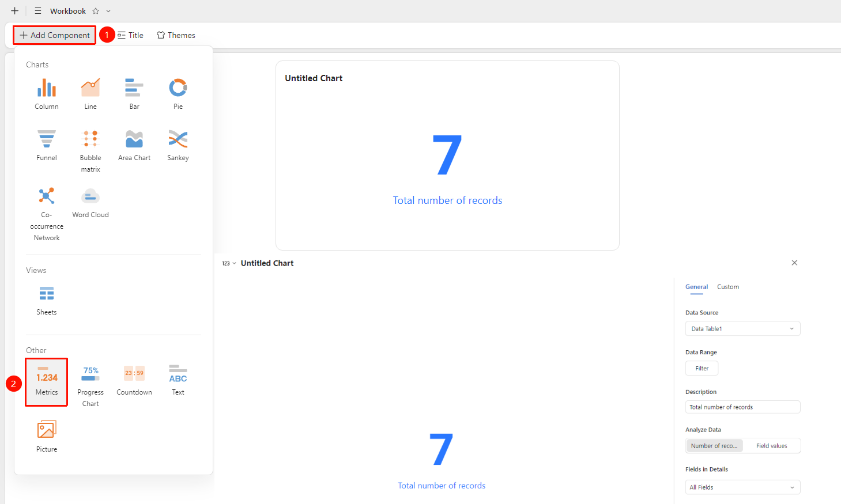Image resolution: width=841 pixels, height=504 pixels.
Task: Select the Untitled Chart metric card
Action: coord(447,156)
